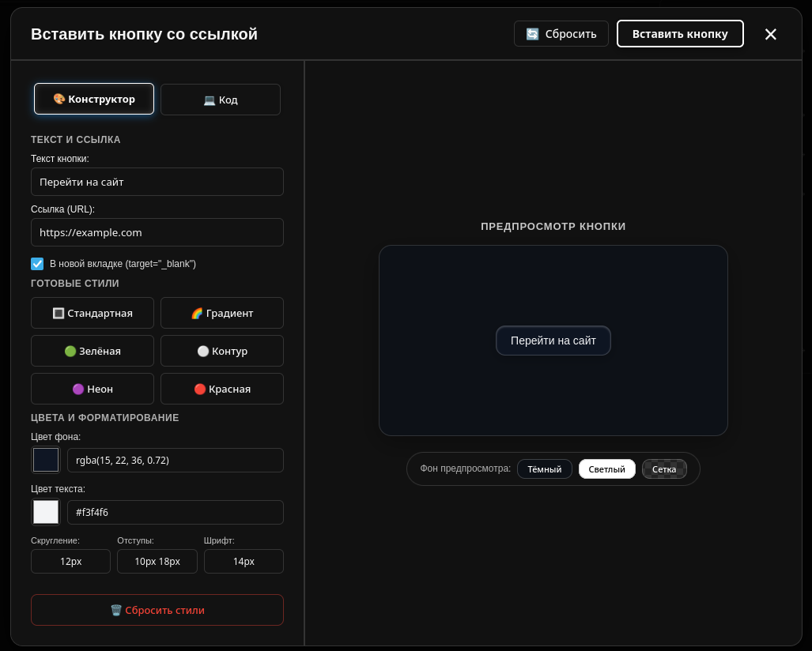Image resolution: width=812 pixels, height=651 pixels.
Task: Click the refresh icon in Сбросить button
Action: (x=532, y=34)
